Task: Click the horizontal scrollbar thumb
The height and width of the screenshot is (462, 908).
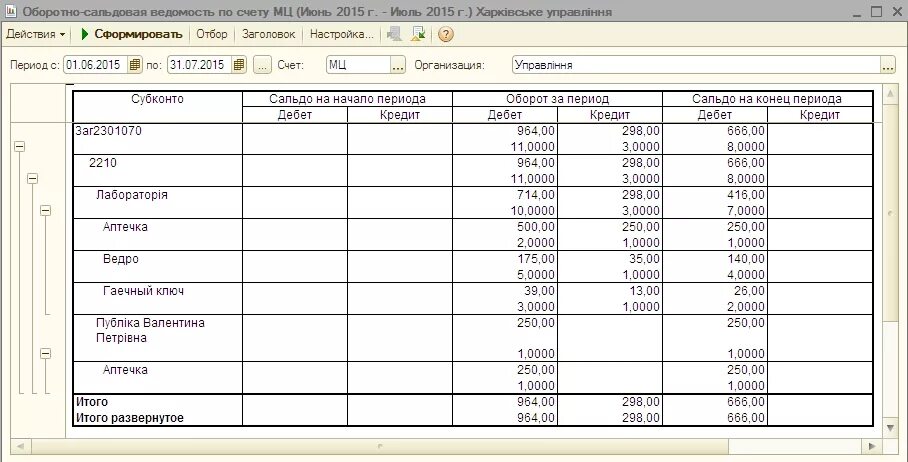Action: pyautogui.click(x=380, y=446)
